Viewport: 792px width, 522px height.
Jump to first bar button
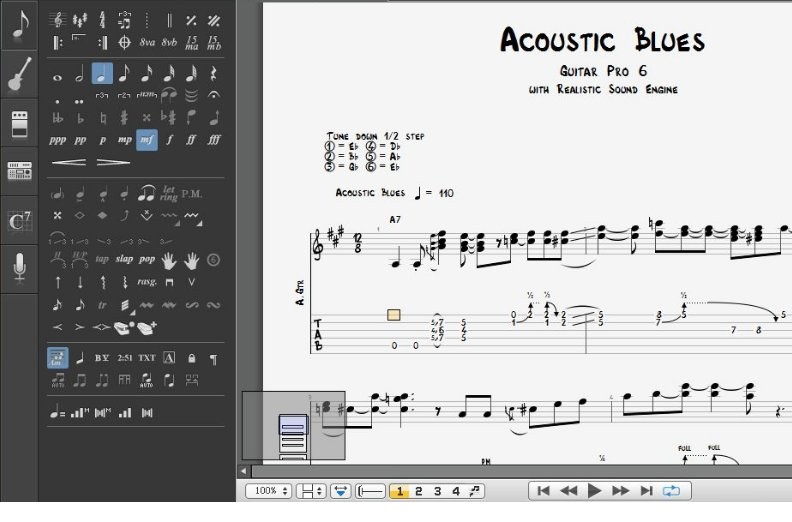point(543,491)
